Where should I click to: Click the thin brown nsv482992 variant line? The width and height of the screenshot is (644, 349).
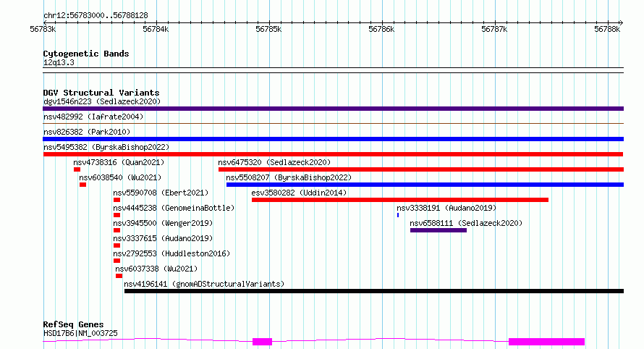point(333,123)
